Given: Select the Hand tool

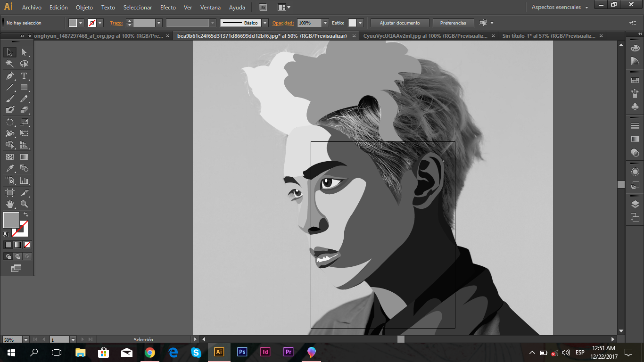Looking at the screenshot, I should pos(9,204).
